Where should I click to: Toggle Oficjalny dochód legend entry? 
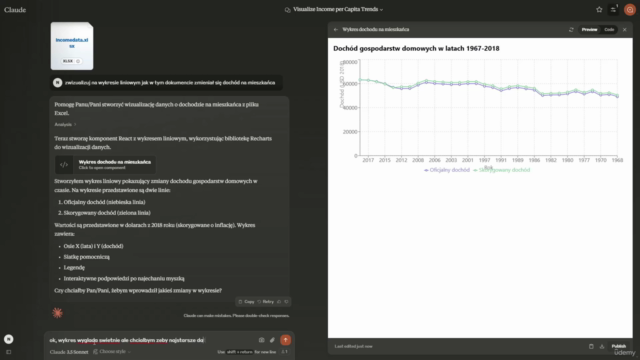(447, 170)
